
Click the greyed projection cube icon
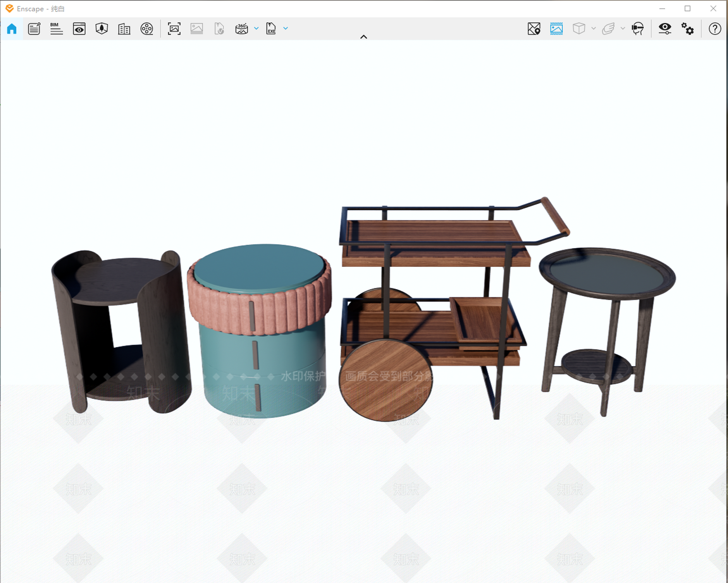tap(579, 29)
